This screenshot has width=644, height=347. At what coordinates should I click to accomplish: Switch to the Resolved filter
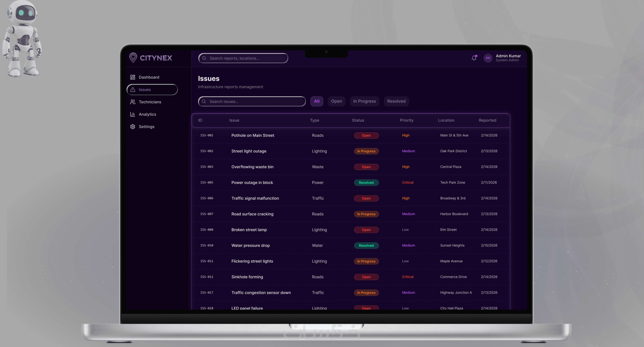396,101
